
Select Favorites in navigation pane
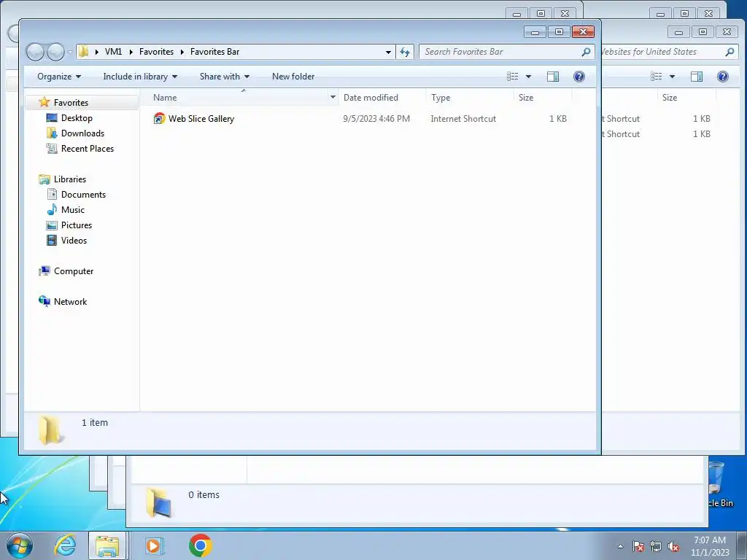tap(71, 102)
